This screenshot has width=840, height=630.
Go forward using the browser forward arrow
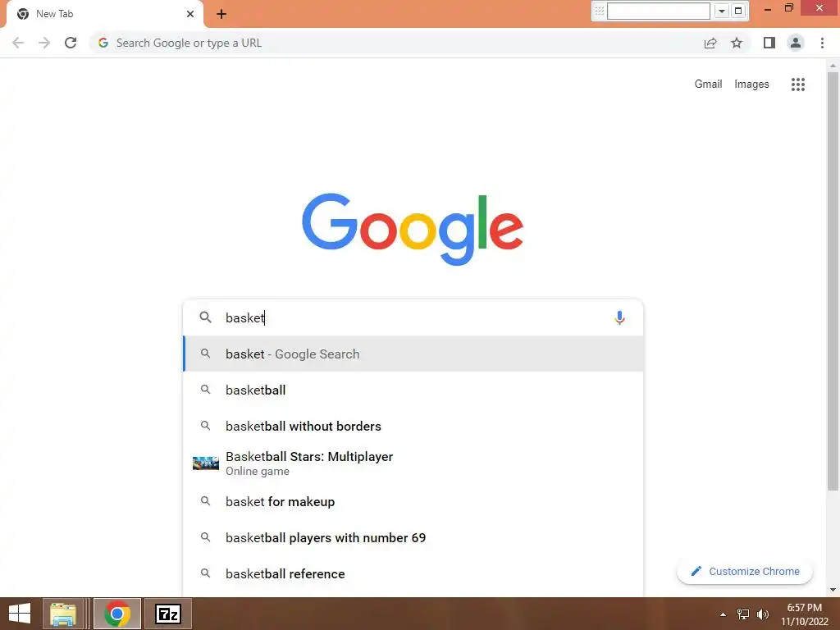(44, 43)
